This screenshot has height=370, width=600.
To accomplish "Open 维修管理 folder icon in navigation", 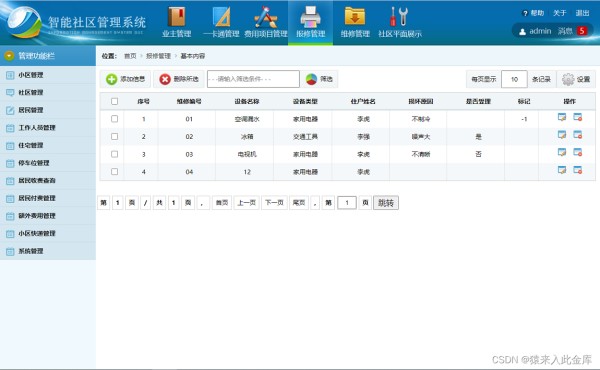I will click(x=355, y=23).
